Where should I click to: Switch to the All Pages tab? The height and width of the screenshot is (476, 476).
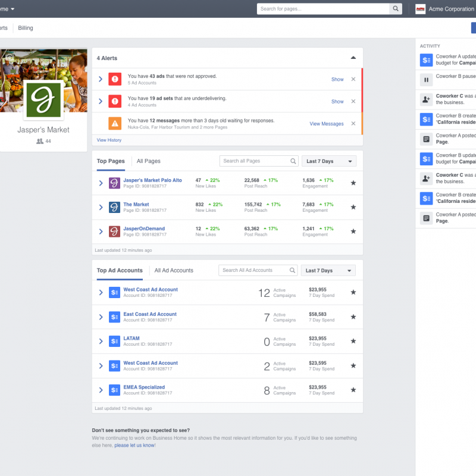point(148,161)
